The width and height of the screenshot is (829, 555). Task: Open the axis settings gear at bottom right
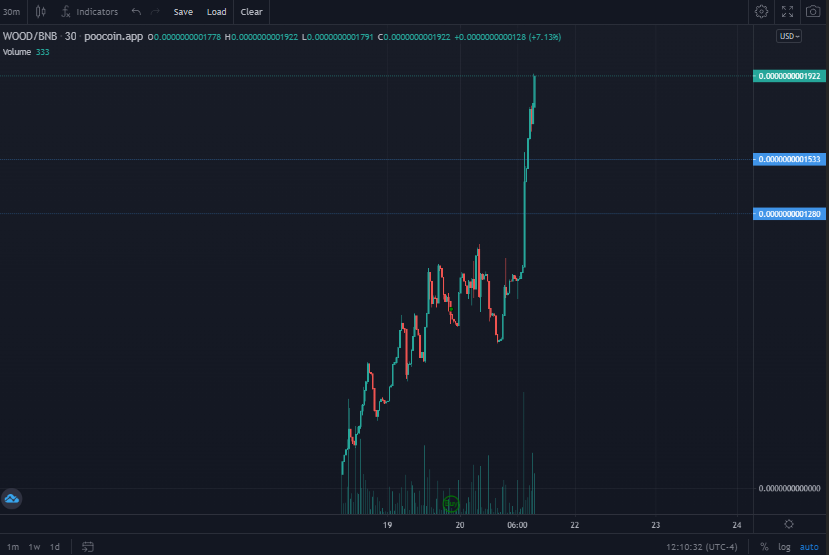click(789, 524)
